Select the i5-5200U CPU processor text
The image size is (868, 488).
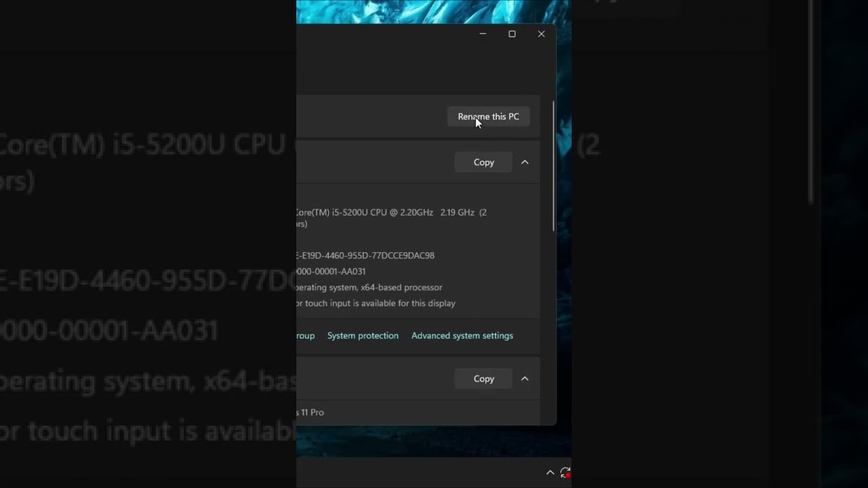tap(391, 218)
